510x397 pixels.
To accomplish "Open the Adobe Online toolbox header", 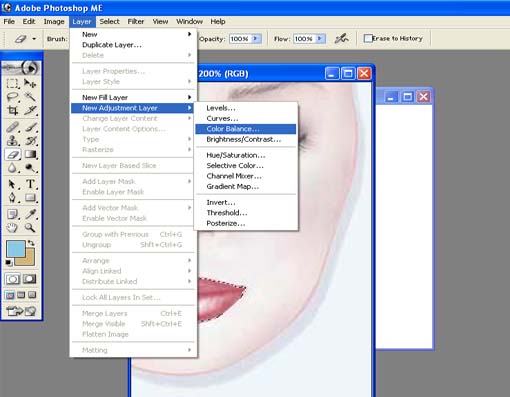I will tap(22, 68).
